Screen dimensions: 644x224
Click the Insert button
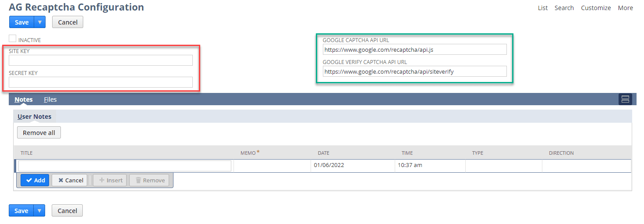point(110,180)
